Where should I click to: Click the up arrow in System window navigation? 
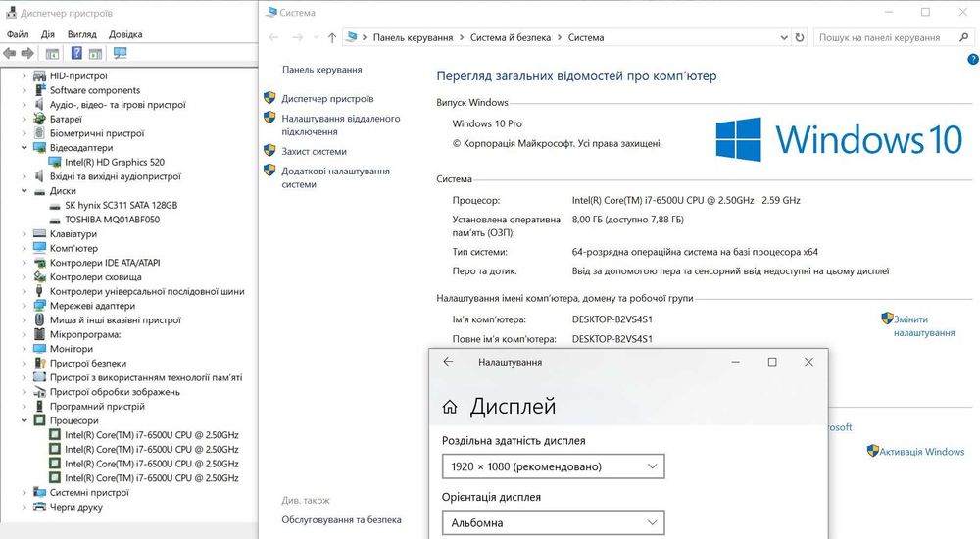coord(332,37)
